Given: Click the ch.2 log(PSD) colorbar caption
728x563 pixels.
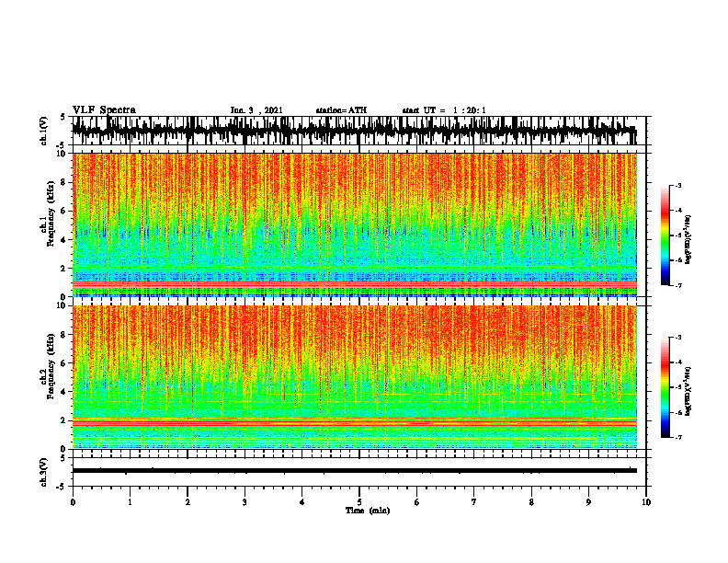Looking at the screenshot, I should (688, 391).
